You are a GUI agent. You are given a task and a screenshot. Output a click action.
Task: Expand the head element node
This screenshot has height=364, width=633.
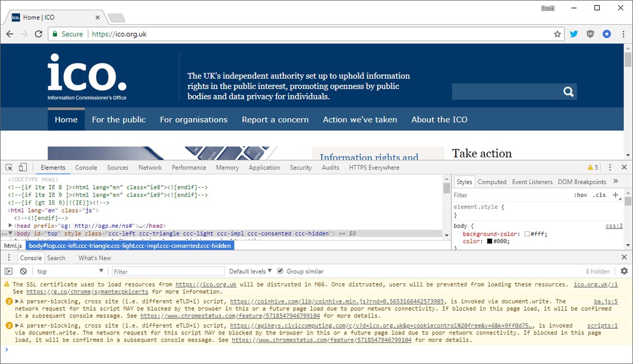tap(11, 225)
